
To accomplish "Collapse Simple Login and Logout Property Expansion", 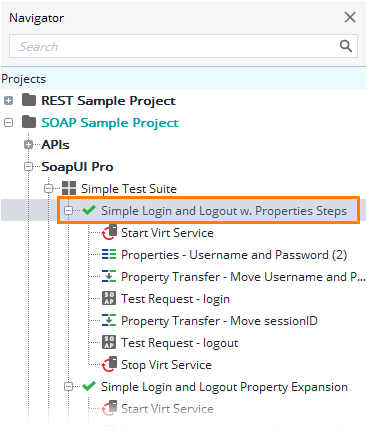I will tap(69, 386).
